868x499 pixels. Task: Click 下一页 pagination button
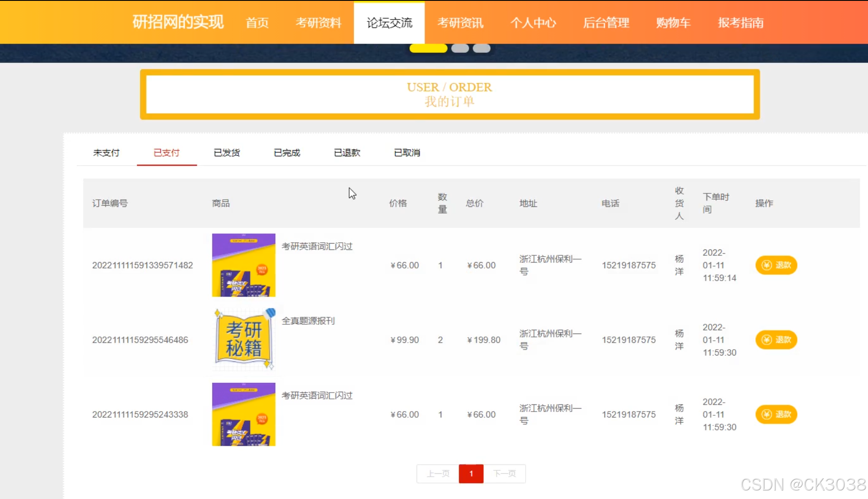(x=505, y=474)
